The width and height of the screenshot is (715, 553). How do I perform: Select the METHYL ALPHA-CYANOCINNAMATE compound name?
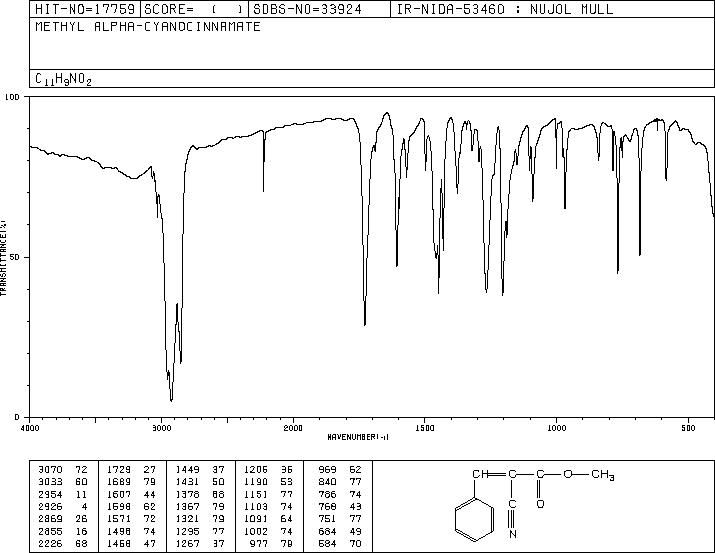point(148,27)
